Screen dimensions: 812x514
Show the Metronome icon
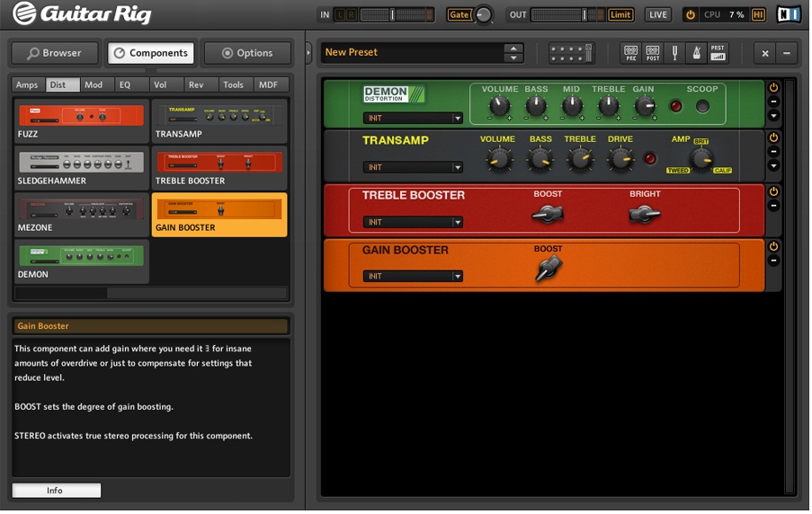696,53
